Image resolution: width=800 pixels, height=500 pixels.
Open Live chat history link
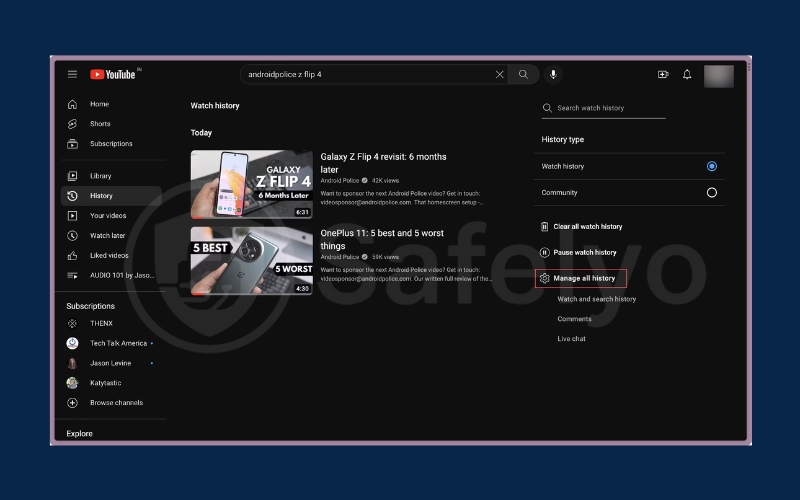point(571,339)
